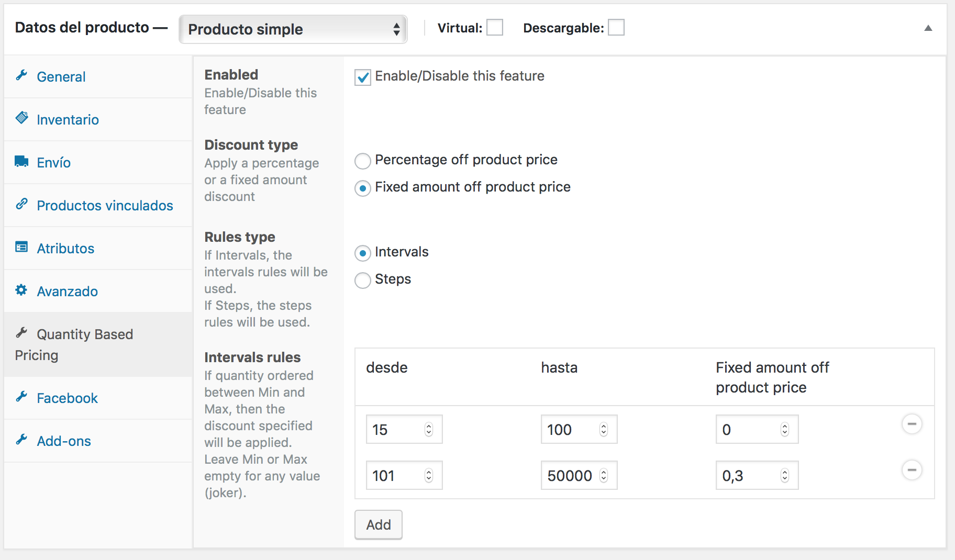Viewport: 955px width, 560px height.
Task: Collapse the Datos del producto panel
Action: (928, 28)
